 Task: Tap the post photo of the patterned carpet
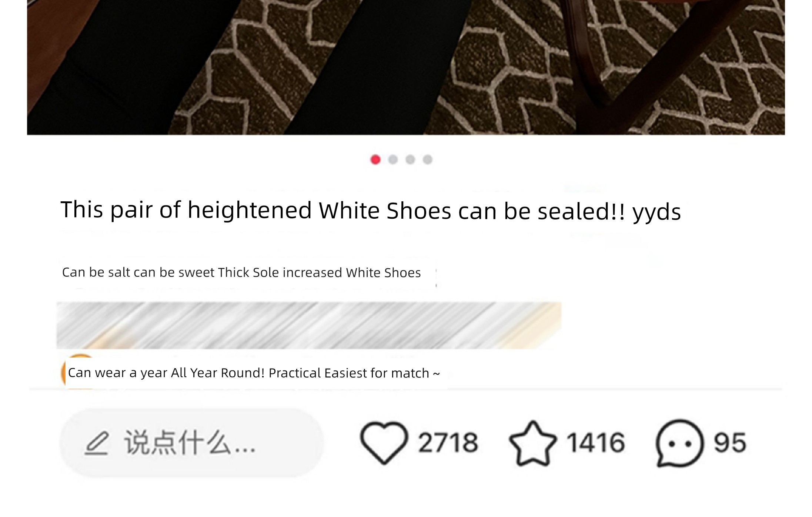406,67
